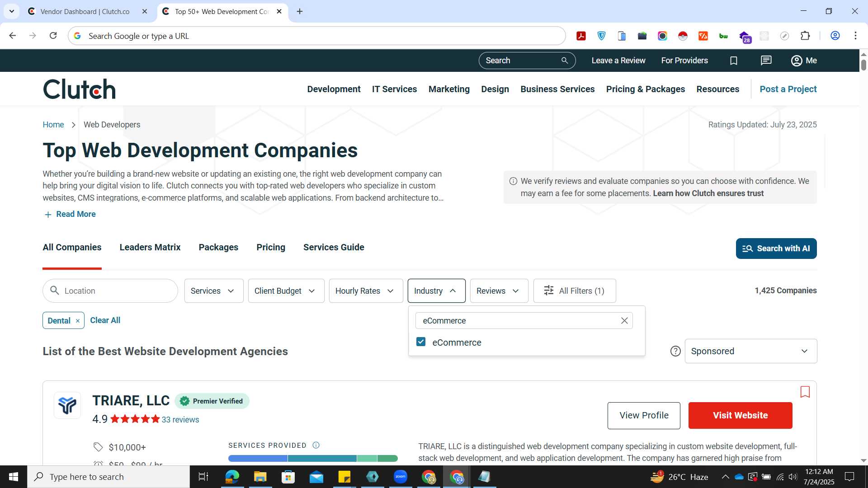The image size is (868, 488).
Task: Open the Business Services nav menu
Action: tap(557, 89)
